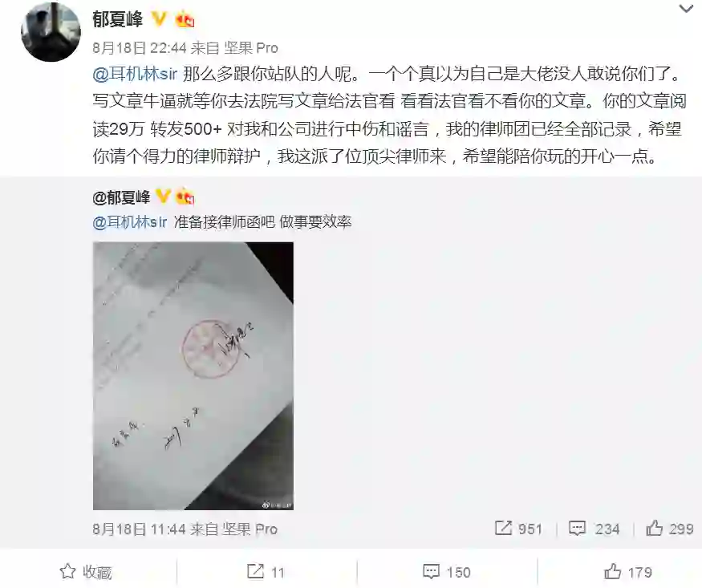Click the V badge in the quoted post
The width and height of the screenshot is (702, 588).
pyautogui.click(x=163, y=196)
